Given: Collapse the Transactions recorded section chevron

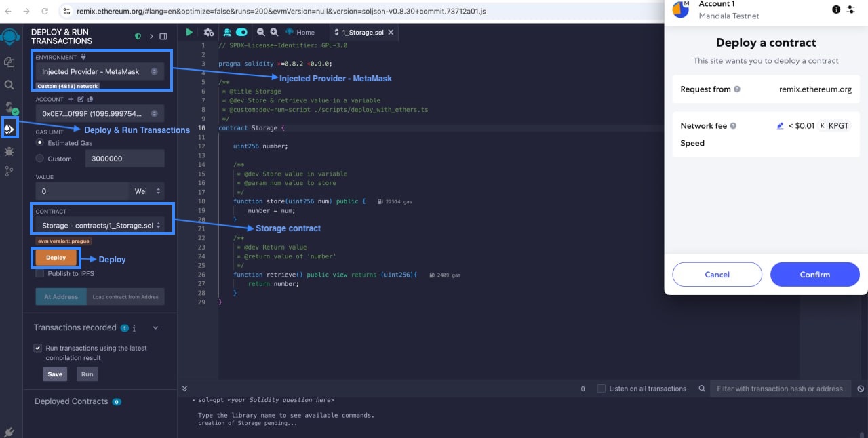Looking at the screenshot, I should coord(155,328).
